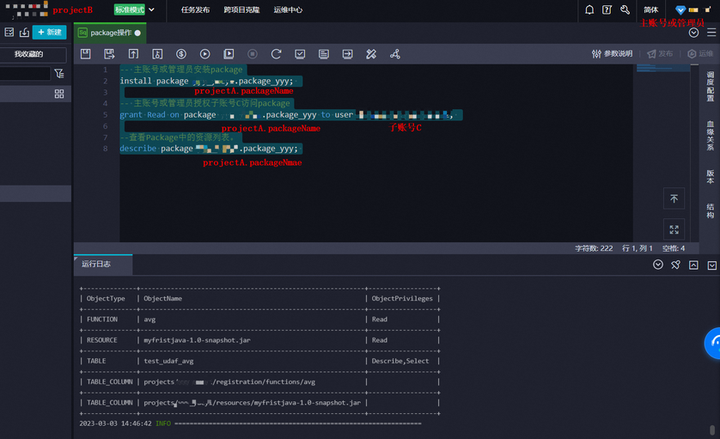Click the screen with right-arrow icon
This screenshot has height=439, width=720.
[x=348, y=54]
